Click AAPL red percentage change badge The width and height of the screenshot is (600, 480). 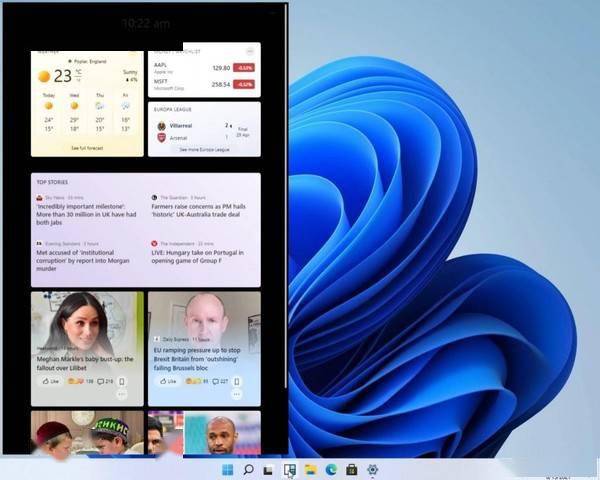click(x=244, y=68)
